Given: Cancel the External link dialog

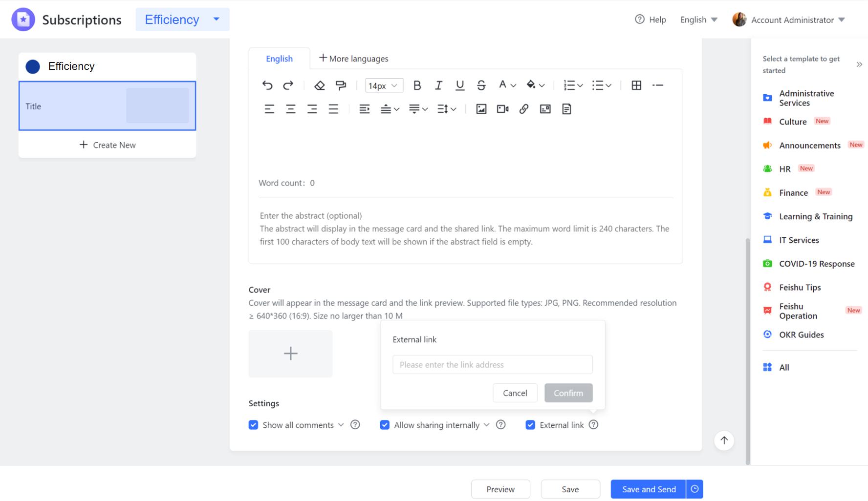Looking at the screenshot, I should 515,393.
